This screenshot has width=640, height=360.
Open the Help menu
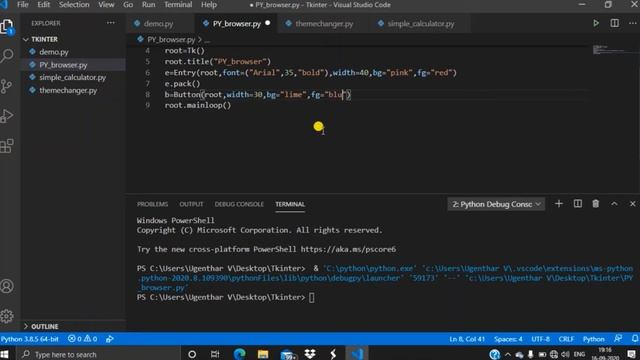pos(209,5)
